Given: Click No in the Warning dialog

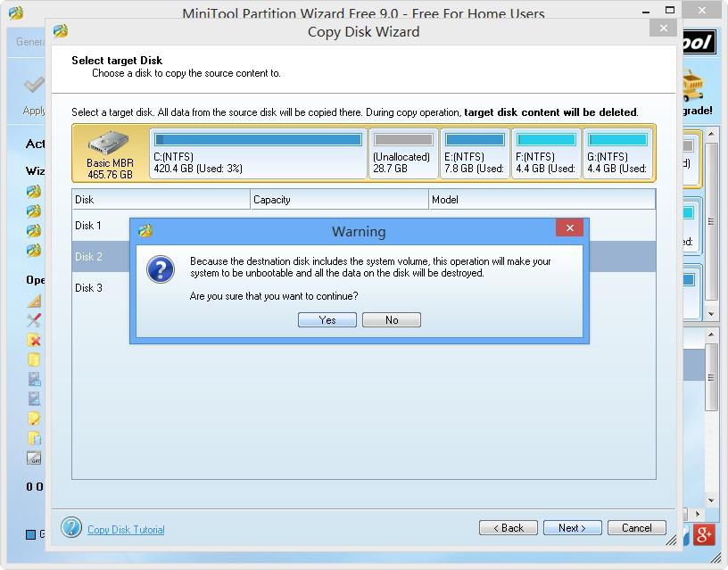Looking at the screenshot, I should tap(392, 320).
